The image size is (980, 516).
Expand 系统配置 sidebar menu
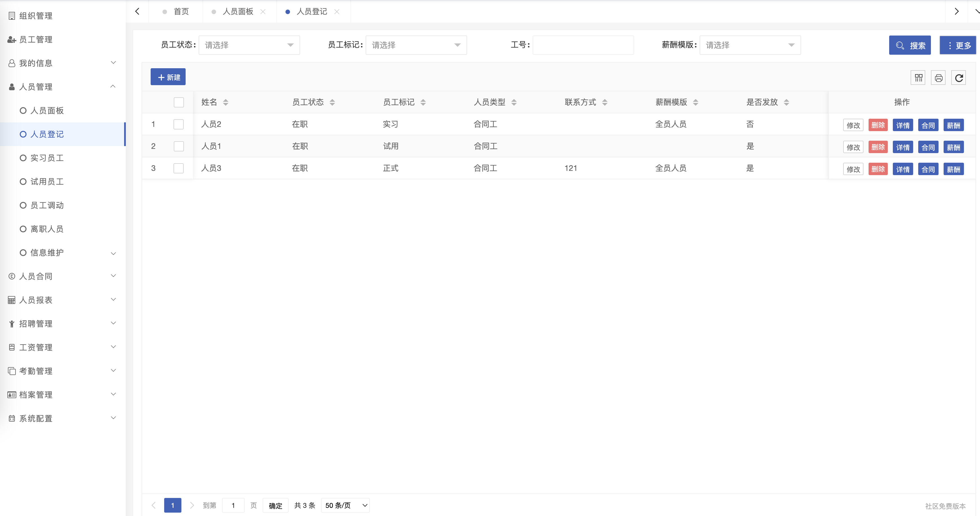(x=63, y=418)
